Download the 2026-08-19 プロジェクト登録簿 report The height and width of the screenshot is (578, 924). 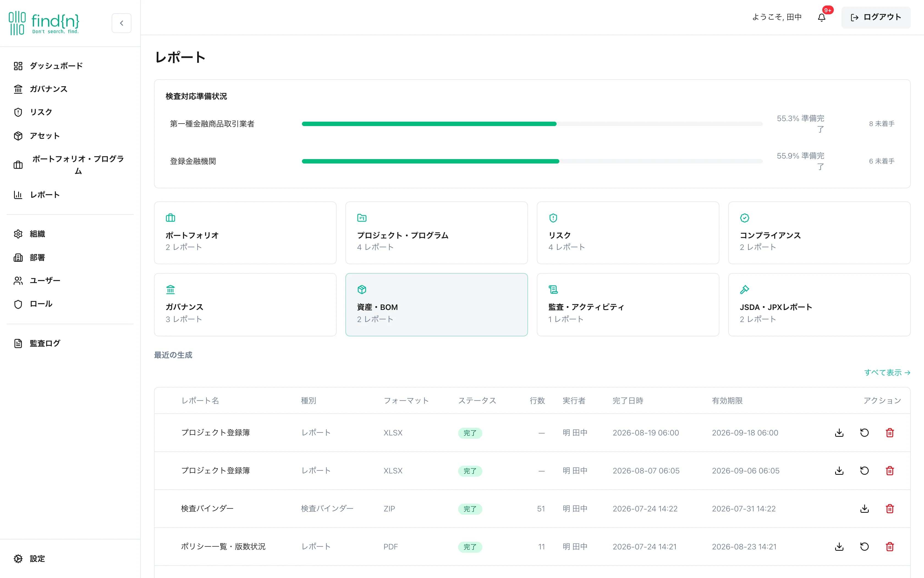tap(839, 433)
